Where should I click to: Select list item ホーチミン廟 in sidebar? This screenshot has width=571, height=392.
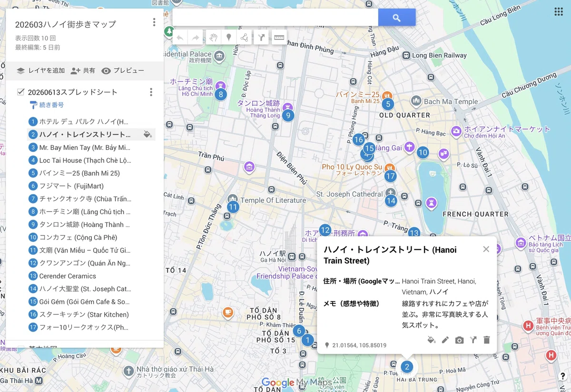[92, 212]
